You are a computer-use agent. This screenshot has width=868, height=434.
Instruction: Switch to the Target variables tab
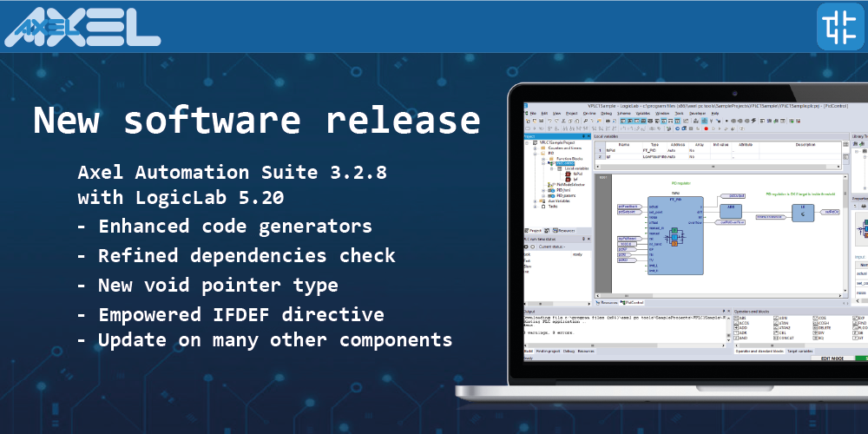[800, 351]
